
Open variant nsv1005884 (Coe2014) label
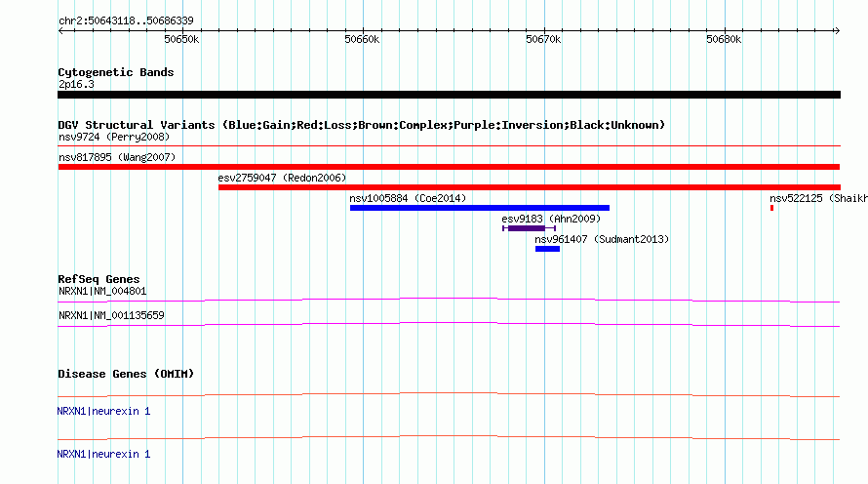tap(408, 198)
